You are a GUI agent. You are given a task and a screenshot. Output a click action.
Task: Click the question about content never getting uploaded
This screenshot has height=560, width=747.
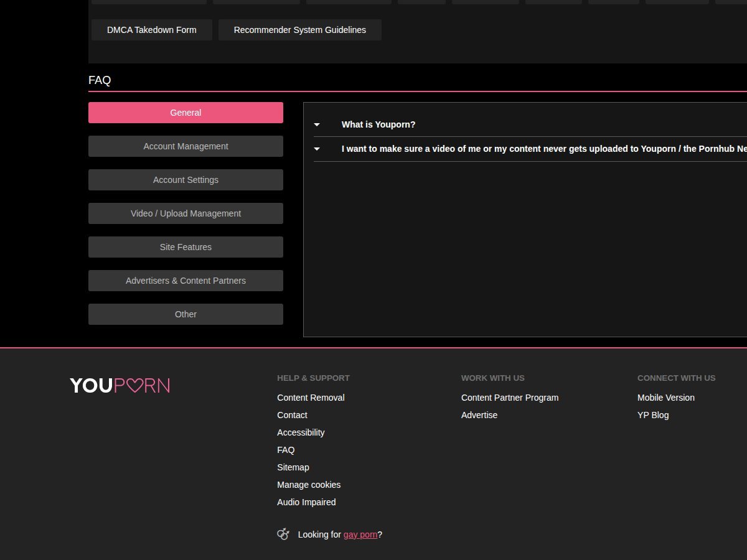pyautogui.click(x=544, y=149)
